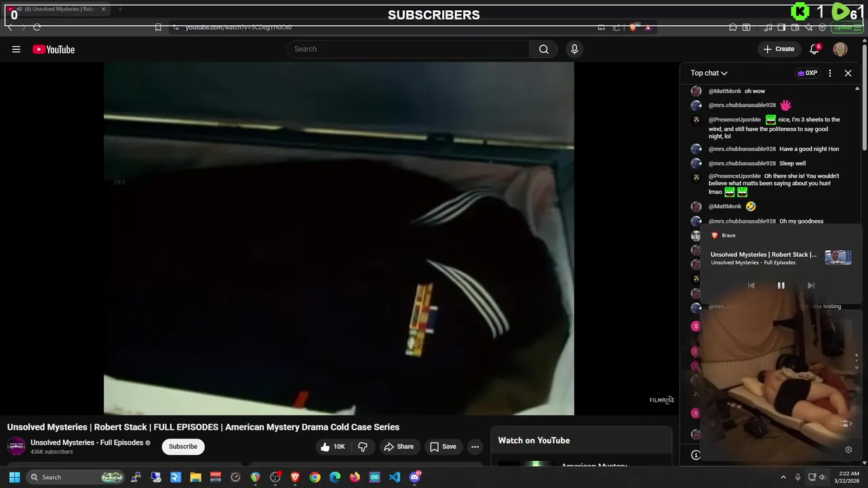Open Brave Shields lion icon

(633, 27)
